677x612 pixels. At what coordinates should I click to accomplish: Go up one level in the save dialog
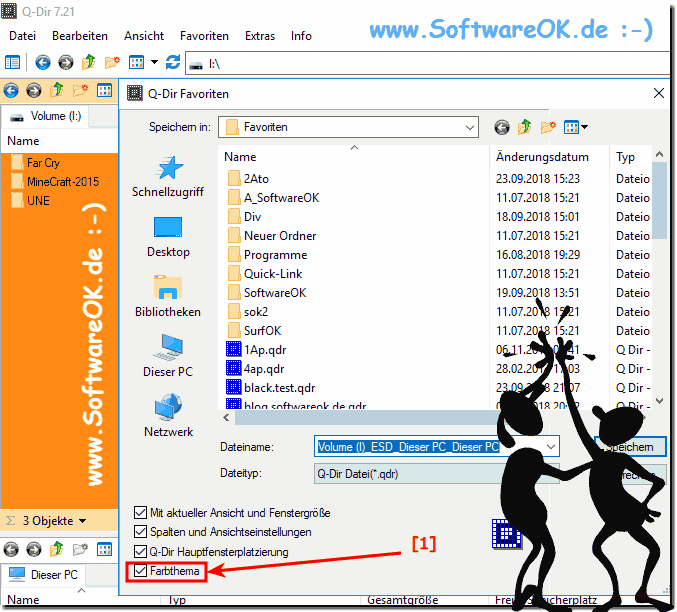(x=525, y=127)
